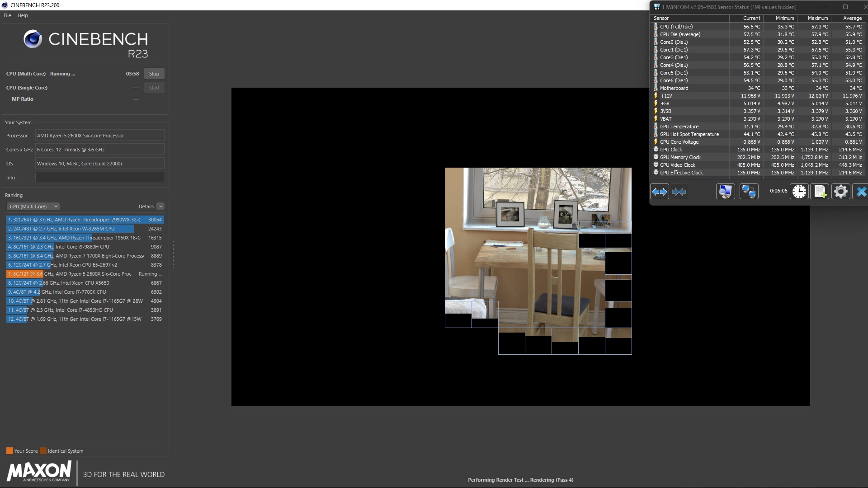
Task: Click the Sensor column header in HWiNFO
Action: (689, 18)
